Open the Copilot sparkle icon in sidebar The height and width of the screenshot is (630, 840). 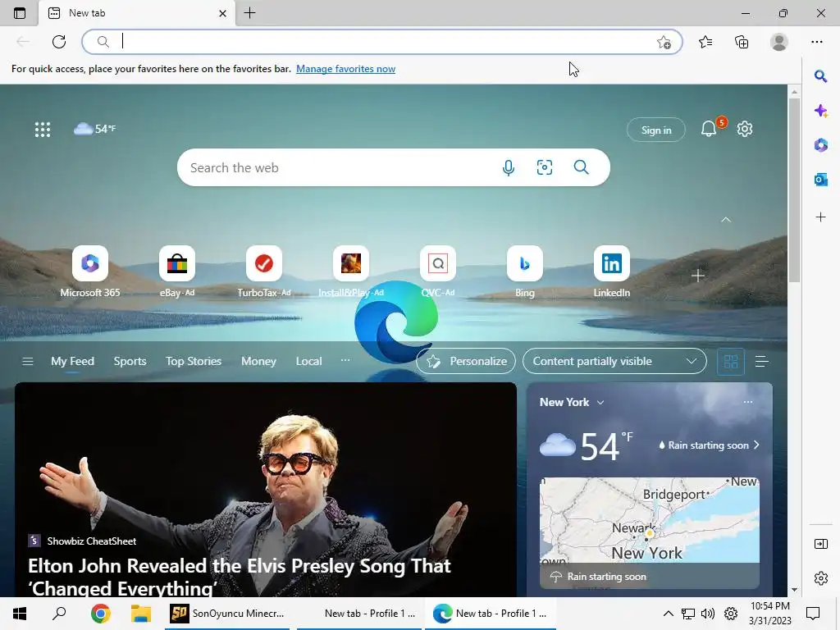820,111
